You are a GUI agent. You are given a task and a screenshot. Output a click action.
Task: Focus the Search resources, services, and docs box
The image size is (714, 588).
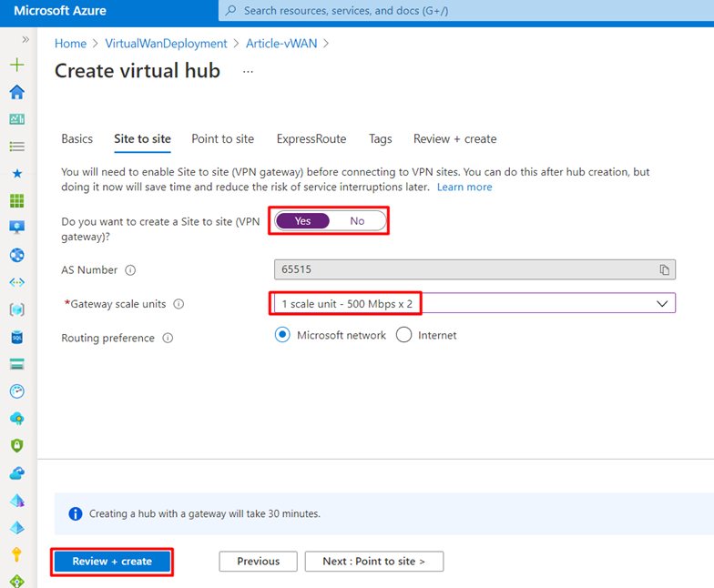[466, 11]
